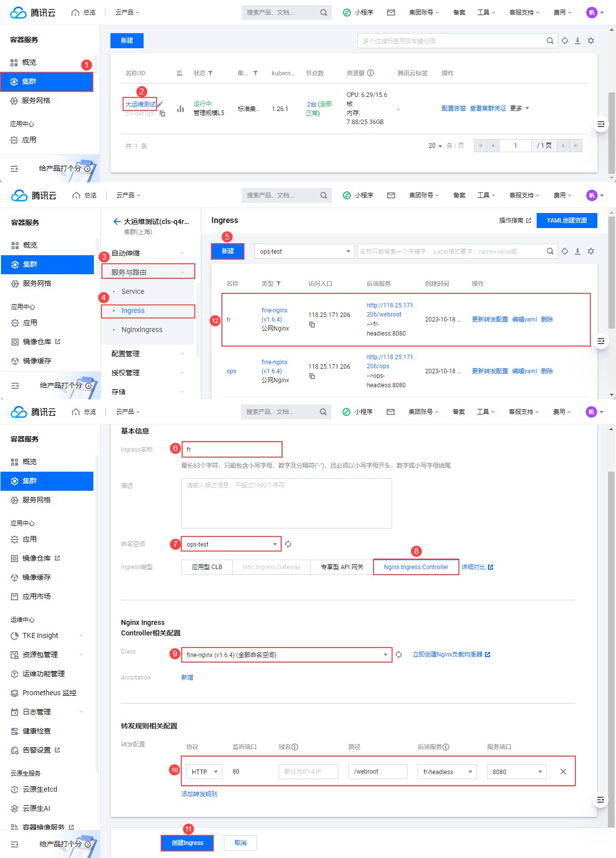Open the 大运维测试 cluster link
This screenshot has height=858, width=616.
140,104
